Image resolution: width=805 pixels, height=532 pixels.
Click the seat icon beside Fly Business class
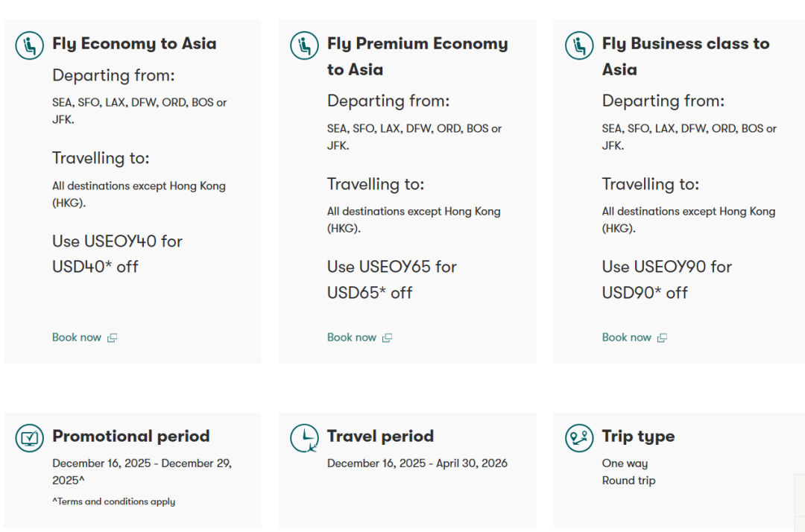pos(579,45)
